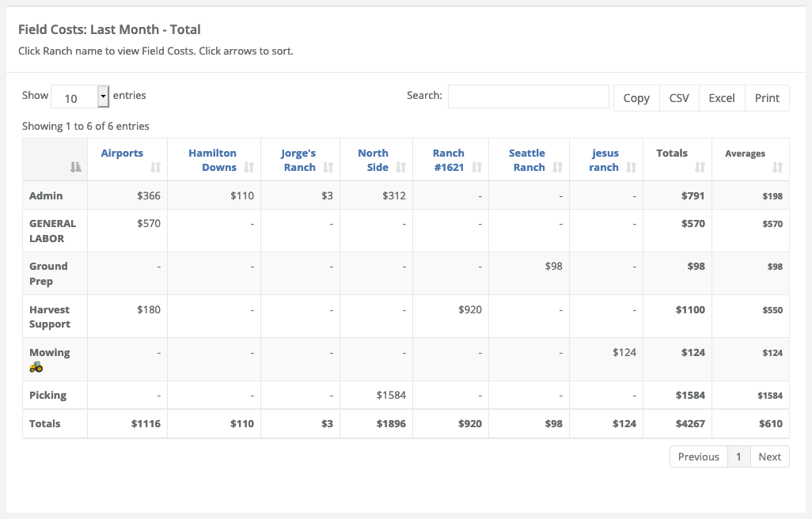812x519 pixels.
Task: Open the Airports ranch link
Action: tap(122, 153)
